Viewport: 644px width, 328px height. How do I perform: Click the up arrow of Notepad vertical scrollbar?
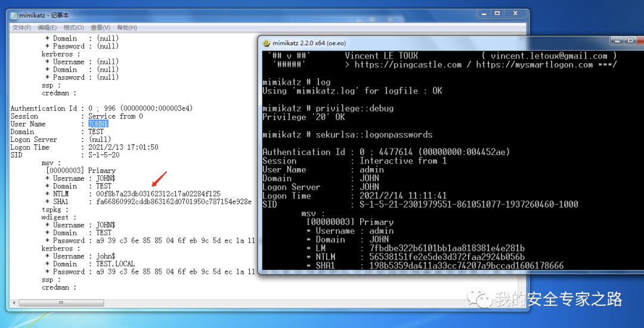coord(522,37)
